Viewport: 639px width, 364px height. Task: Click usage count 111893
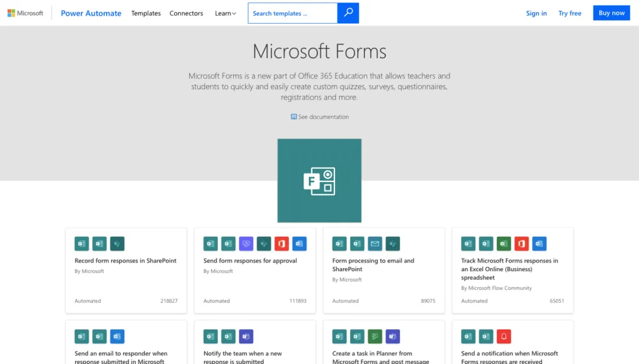298,301
